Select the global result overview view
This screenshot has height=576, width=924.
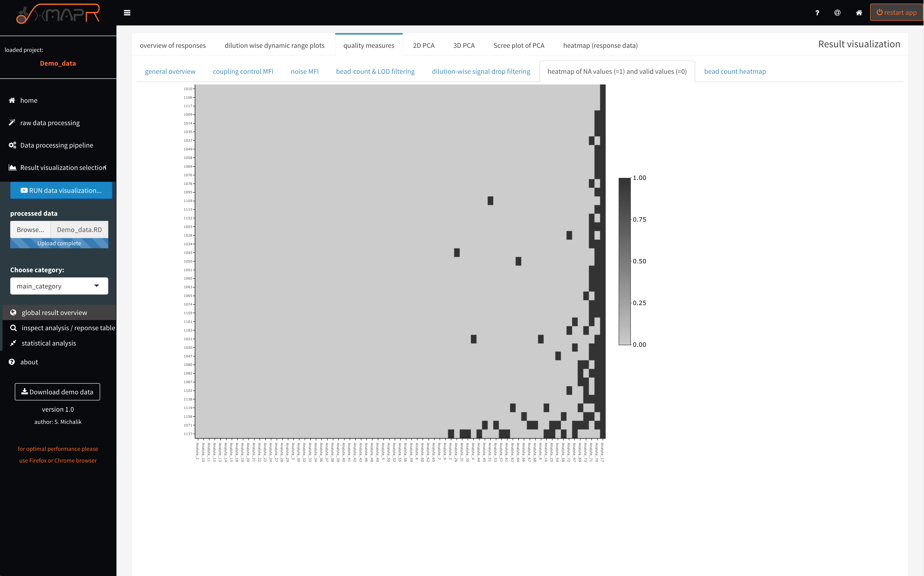(x=54, y=312)
